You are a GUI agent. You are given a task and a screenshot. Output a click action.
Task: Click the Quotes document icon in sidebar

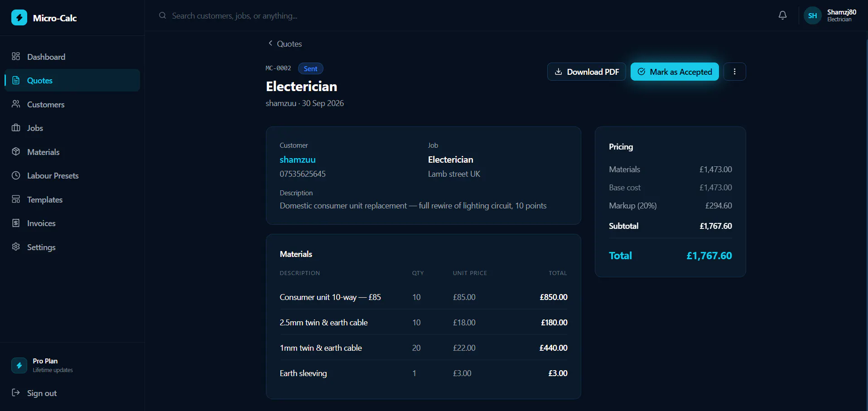(16, 80)
